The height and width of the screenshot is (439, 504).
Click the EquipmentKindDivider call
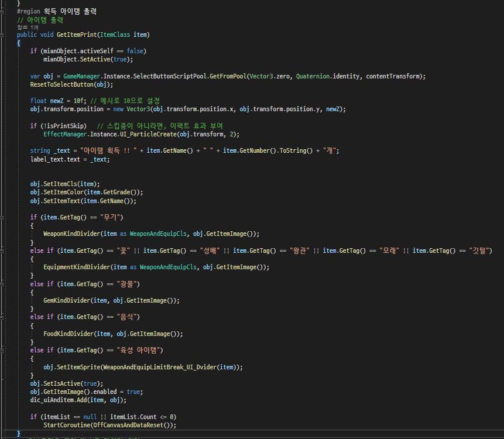[x=156, y=267]
